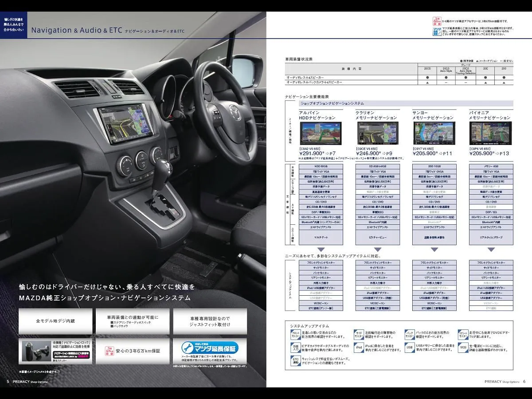The height and width of the screenshot is (399, 532).
Task: Click the blue マツダ延長保証 badge at page top right
Action: tap(436, 31)
